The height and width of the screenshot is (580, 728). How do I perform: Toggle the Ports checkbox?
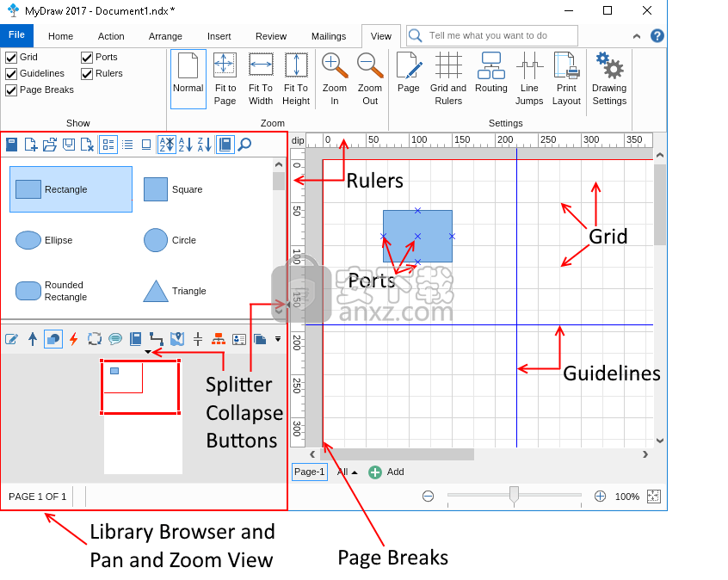tap(87, 58)
